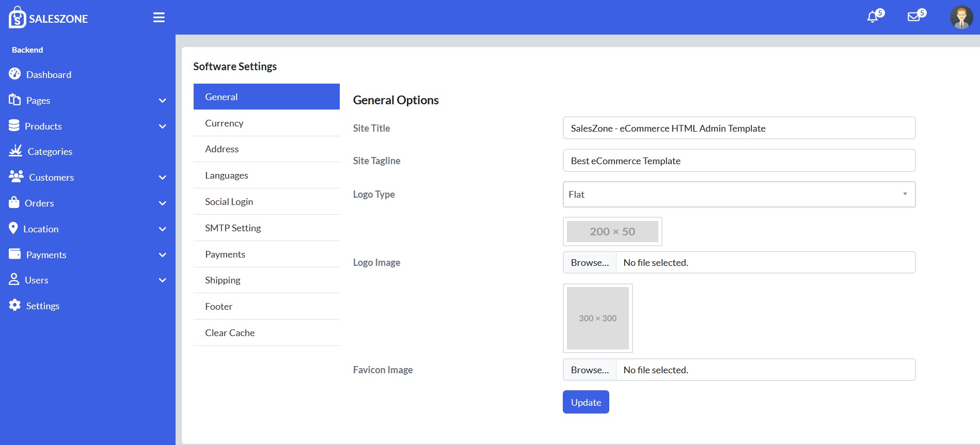Open the Orders sidebar menu label
This screenshot has width=980, height=445.
click(39, 203)
